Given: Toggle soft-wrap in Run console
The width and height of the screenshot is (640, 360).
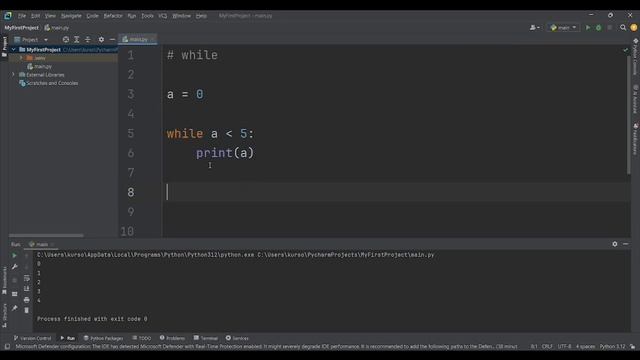Looking at the screenshot, I should tap(27, 278).
